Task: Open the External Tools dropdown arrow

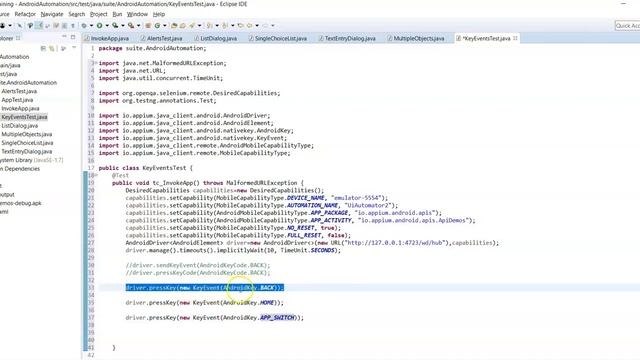Action: click(x=139, y=26)
